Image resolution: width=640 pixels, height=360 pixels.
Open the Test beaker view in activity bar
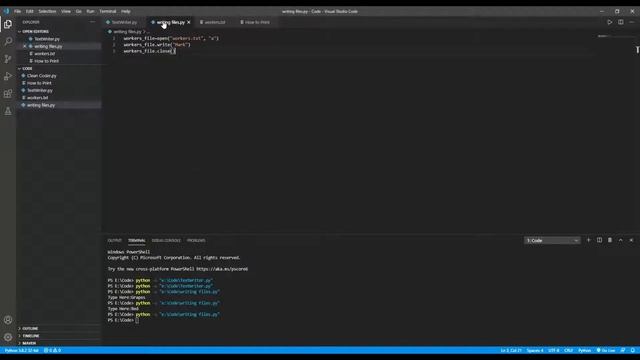coord(8,111)
